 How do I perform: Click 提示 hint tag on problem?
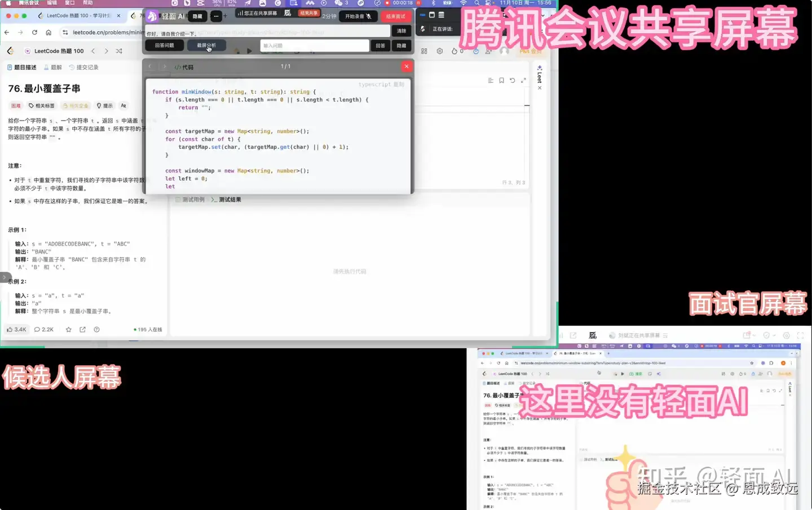[104, 105]
